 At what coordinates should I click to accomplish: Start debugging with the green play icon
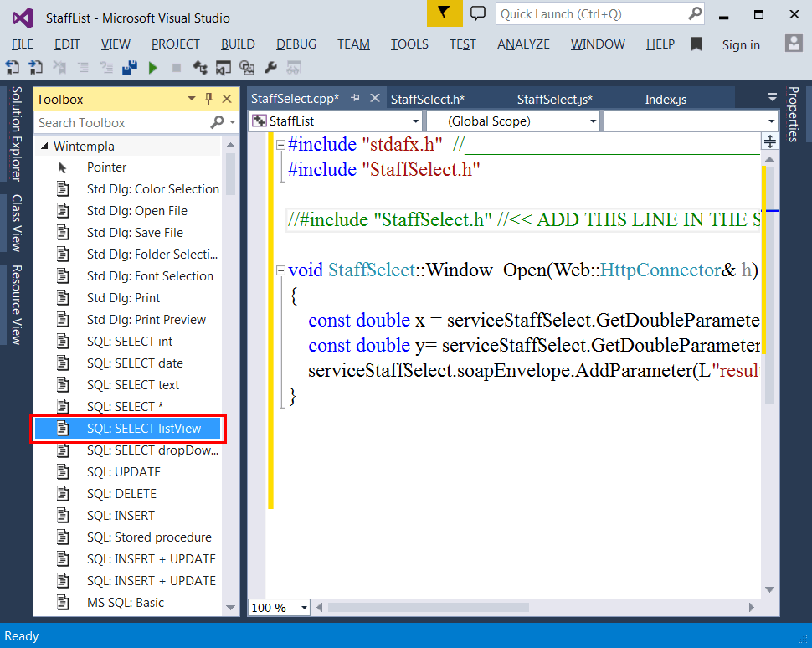point(152,67)
